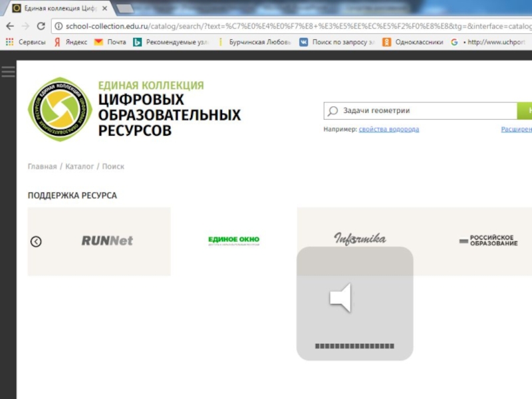Click the ПОДДЕРЖКА РЕСУРСА heading

(72, 196)
